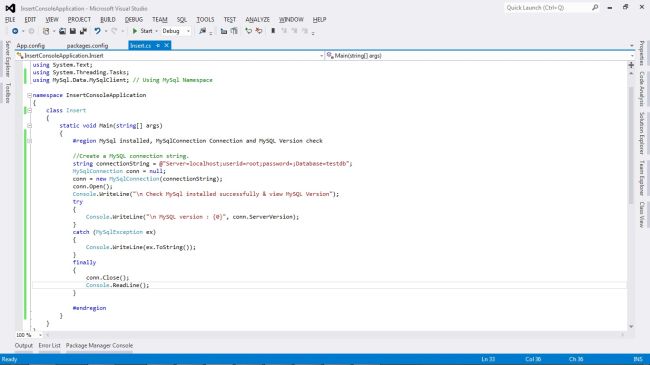
Task: Collapse the #region MySql installed block
Action: [x=29, y=141]
